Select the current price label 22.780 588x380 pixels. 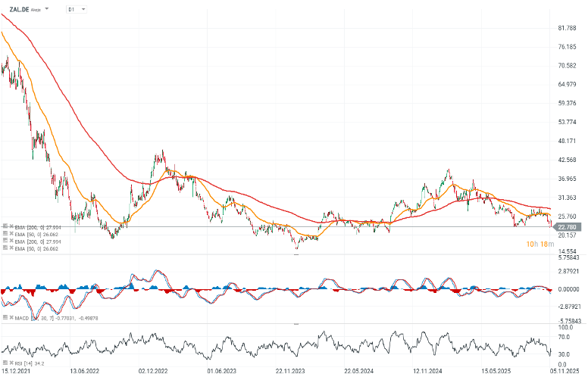[568, 226]
